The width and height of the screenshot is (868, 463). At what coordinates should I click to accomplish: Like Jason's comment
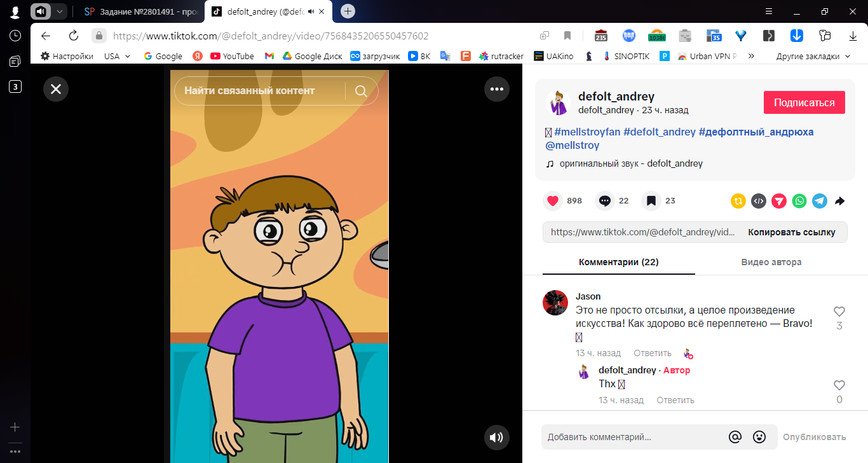pos(839,312)
